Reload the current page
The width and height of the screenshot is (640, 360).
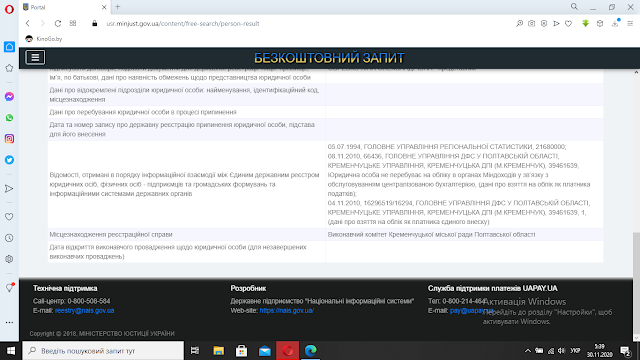(x=58, y=23)
